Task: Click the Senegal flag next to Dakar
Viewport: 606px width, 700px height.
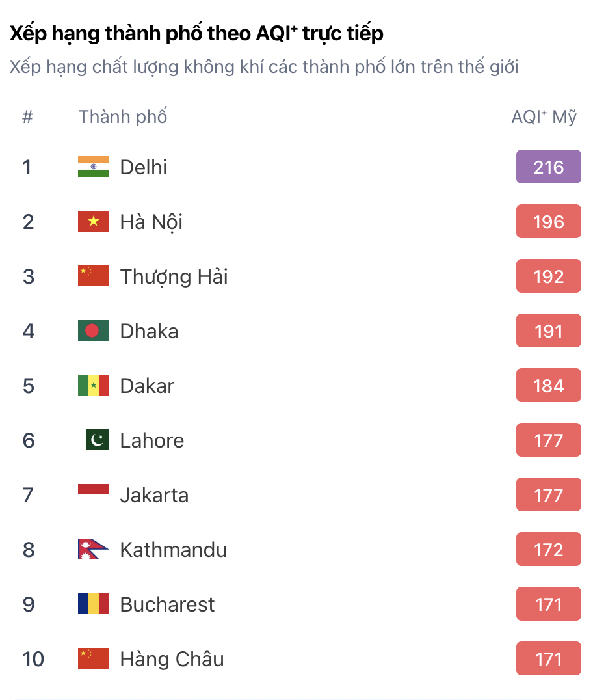Action: tap(93, 385)
